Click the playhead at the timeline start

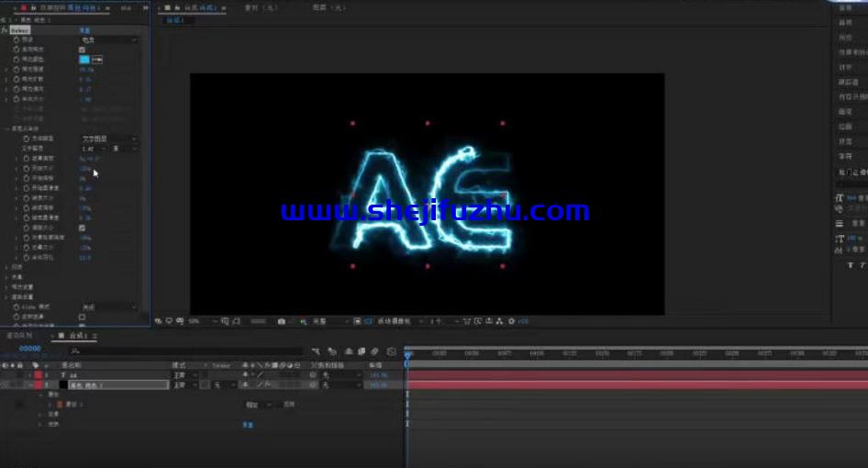[408, 354]
